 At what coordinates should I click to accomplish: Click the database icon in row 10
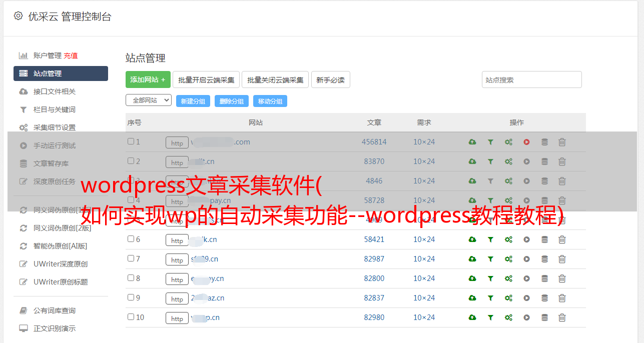pyautogui.click(x=544, y=317)
